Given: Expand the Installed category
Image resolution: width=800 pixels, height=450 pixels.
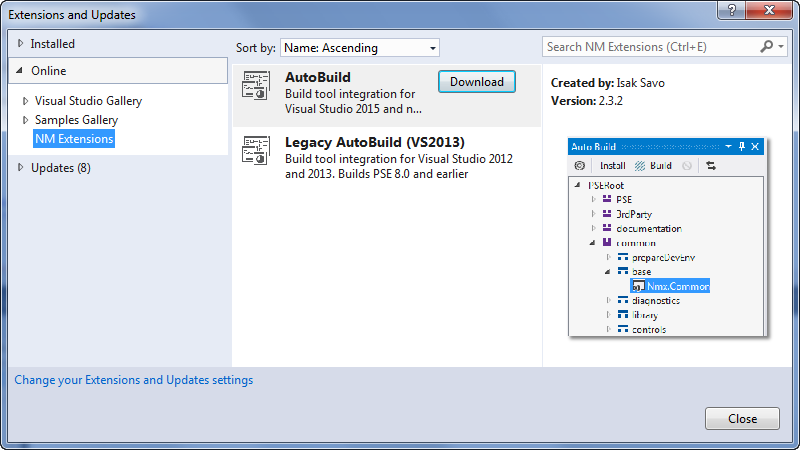Looking at the screenshot, I should pyautogui.click(x=22, y=44).
